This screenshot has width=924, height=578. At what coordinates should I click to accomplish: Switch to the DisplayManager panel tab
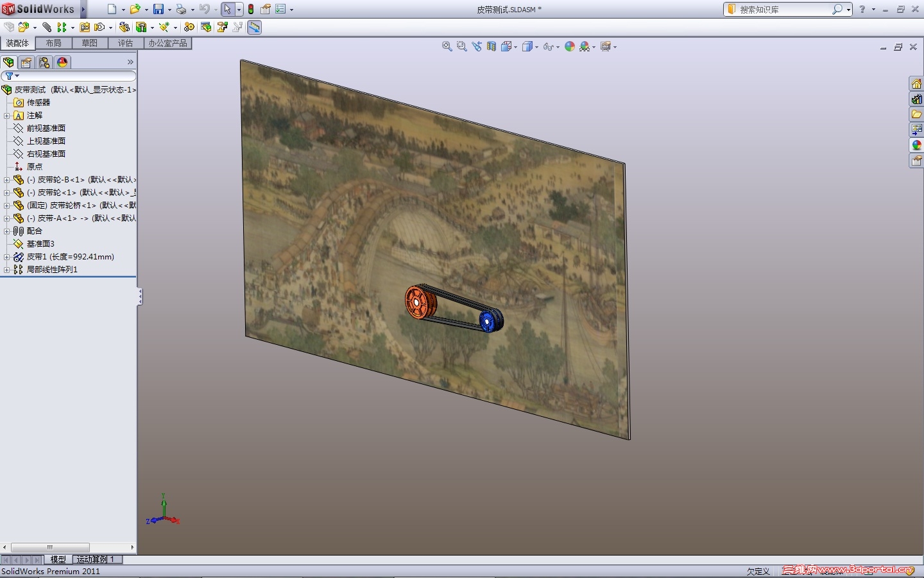62,62
